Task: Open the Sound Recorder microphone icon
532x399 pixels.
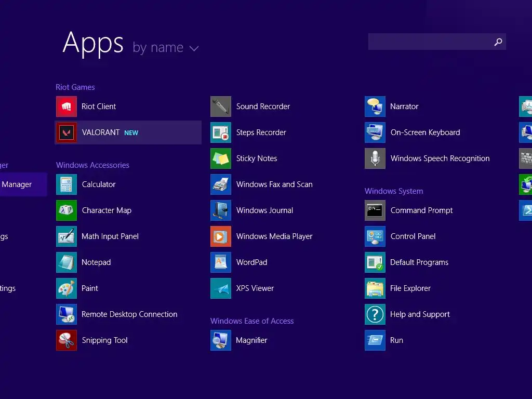Action: [x=221, y=107]
